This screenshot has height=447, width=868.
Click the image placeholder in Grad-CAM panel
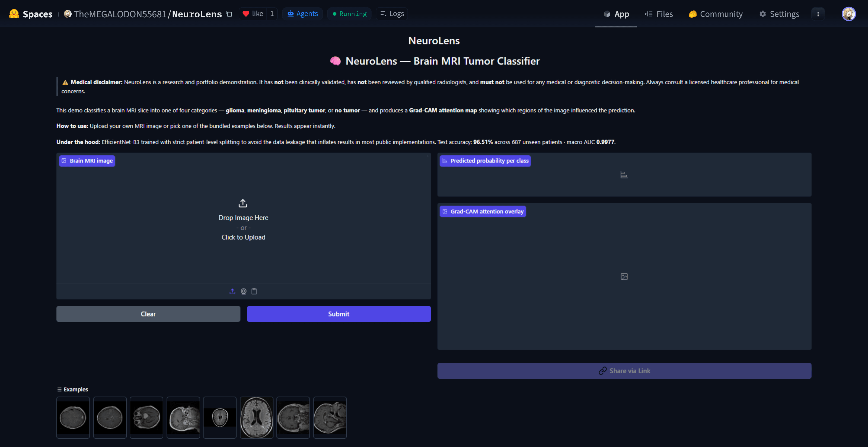pyautogui.click(x=624, y=277)
